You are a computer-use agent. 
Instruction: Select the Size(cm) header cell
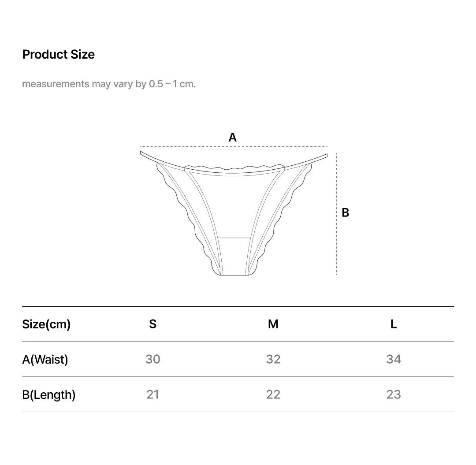(x=46, y=324)
